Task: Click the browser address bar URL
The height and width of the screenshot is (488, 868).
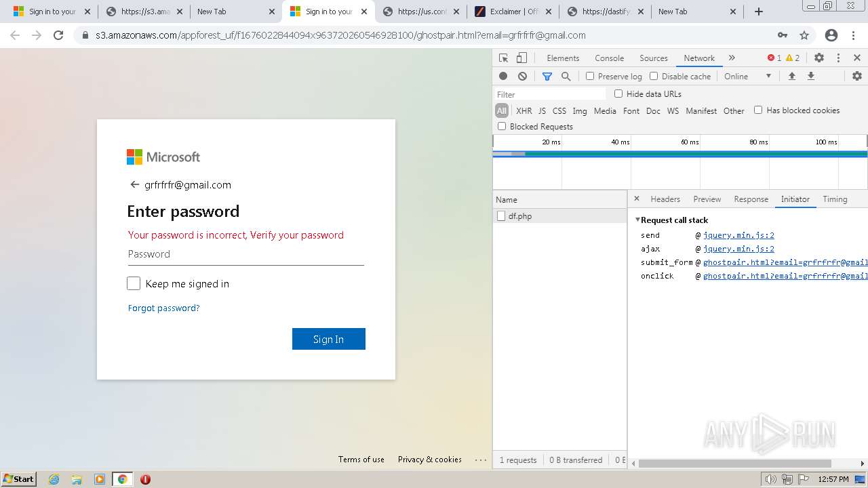Action: tap(340, 35)
